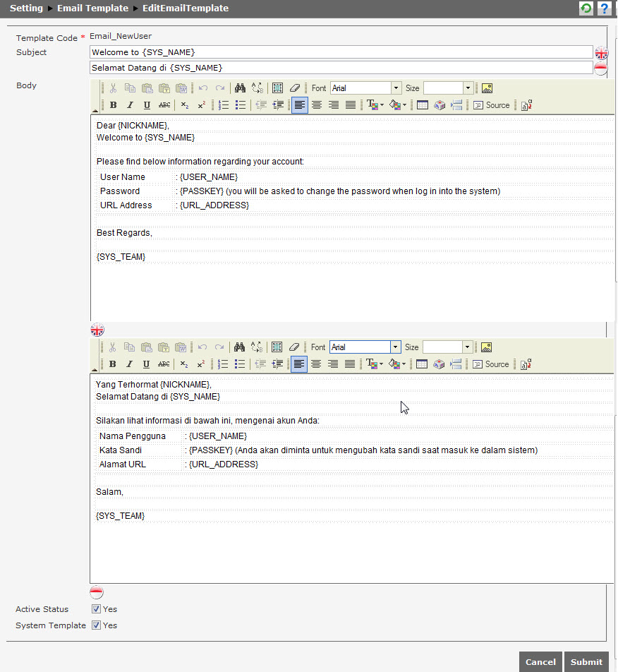Open the blue help icon
Viewport: 618px width, 672px height.
pos(604,8)
